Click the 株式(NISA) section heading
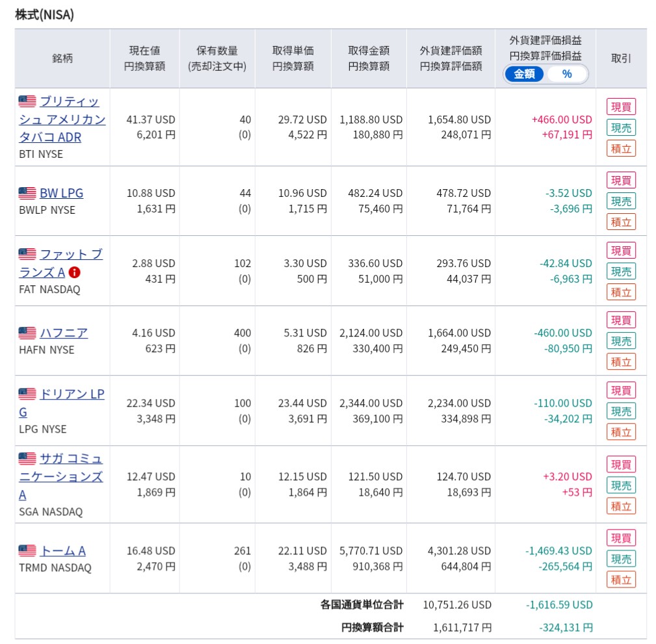This screenshot has height=644, width=656. click(x=44, y=15)
